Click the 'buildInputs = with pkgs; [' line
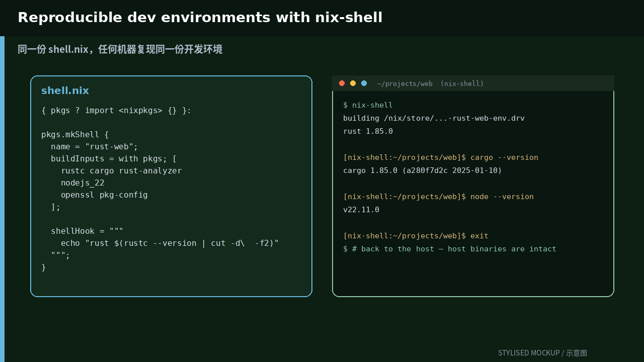The height and width of the screenshot is (362, 644). (x=114, y=159)
